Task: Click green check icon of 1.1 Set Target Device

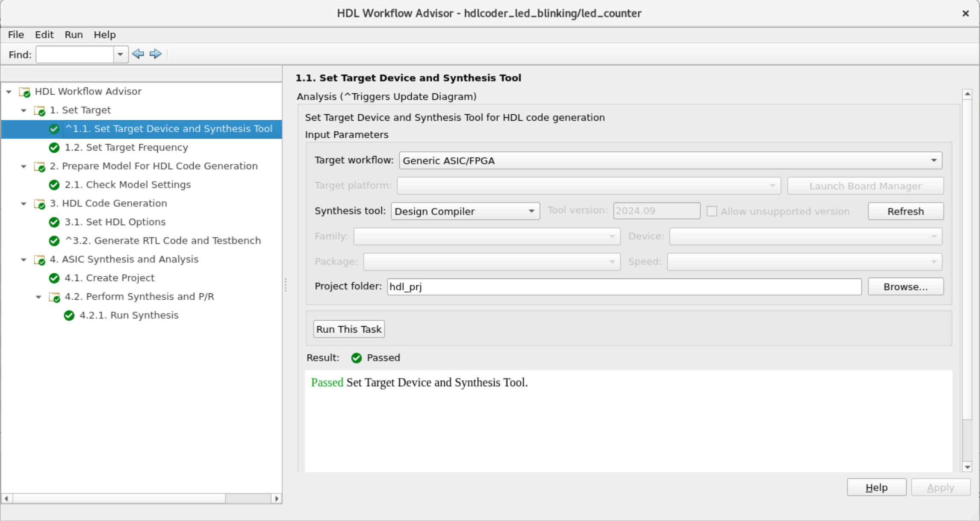Action: pos(54,129)
